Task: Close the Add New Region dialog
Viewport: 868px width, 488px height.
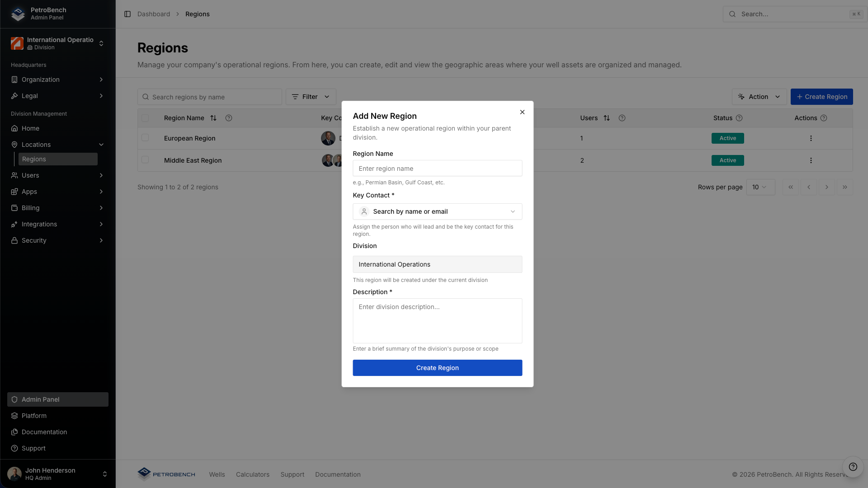Action: click(522, 112)
